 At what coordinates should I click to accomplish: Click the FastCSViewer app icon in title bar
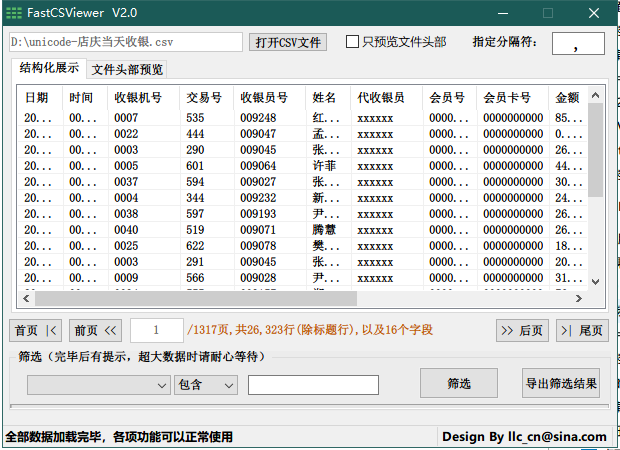point(14,13)
